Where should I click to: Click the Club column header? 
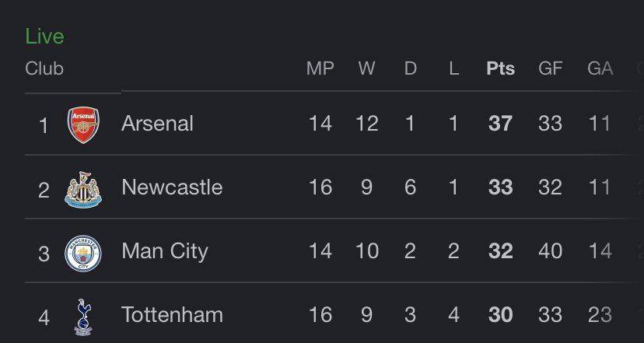coord(44,68)
